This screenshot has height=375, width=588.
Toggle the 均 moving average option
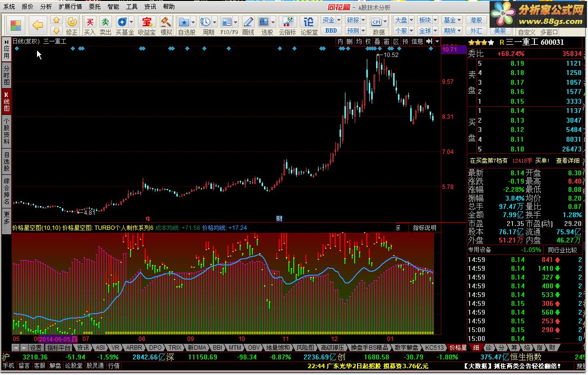click(359, 42)
